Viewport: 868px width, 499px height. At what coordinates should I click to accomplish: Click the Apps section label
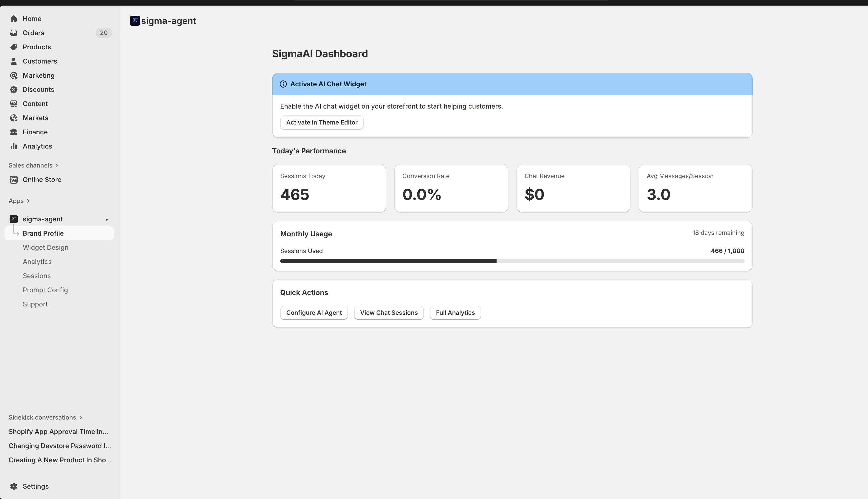[x=16, y=201]
